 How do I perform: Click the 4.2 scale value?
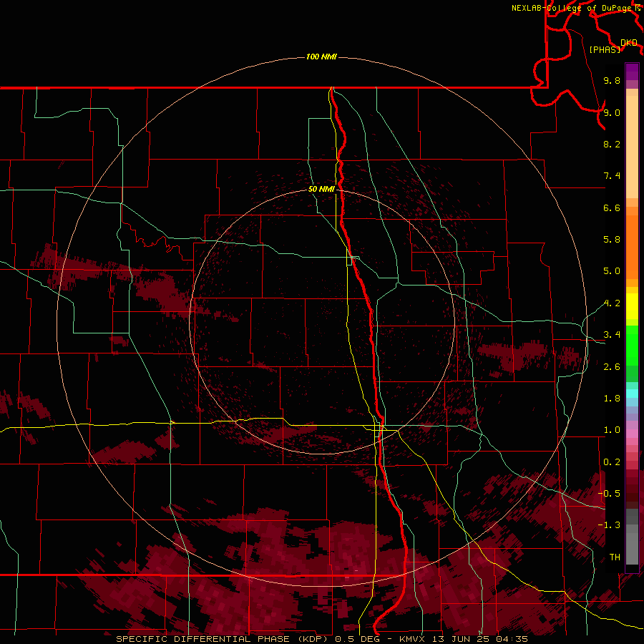612,303
